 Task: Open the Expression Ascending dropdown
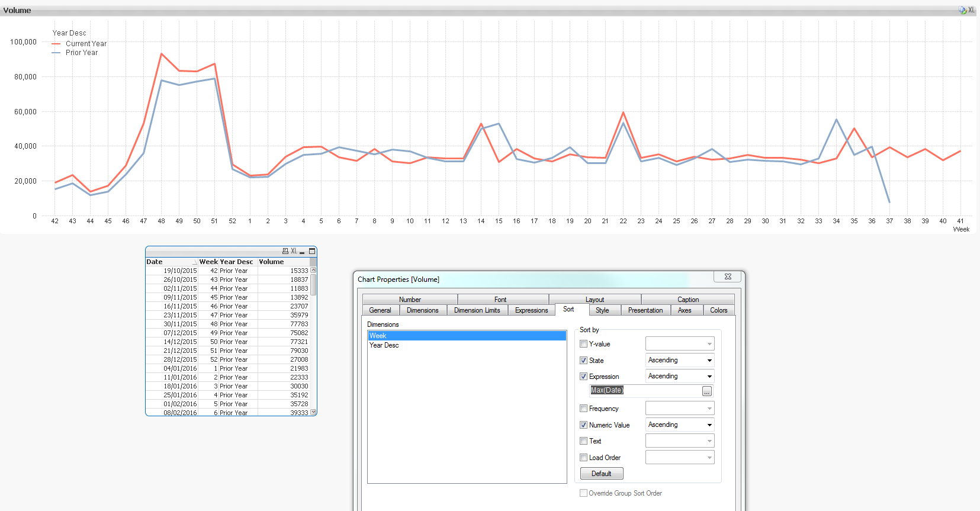click(680, 376)
